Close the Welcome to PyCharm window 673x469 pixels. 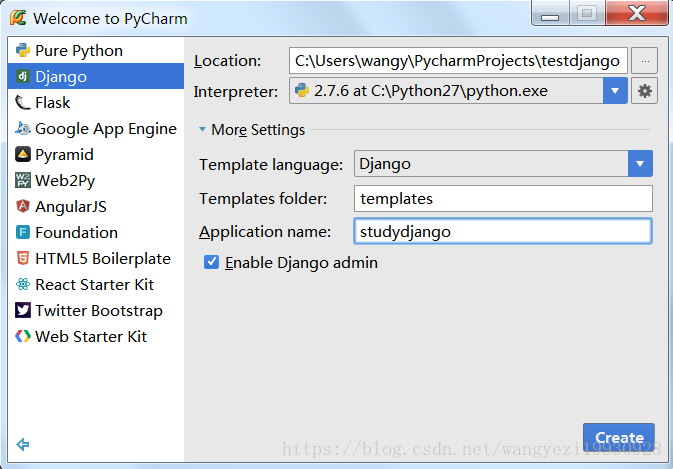tap(637, 13)
